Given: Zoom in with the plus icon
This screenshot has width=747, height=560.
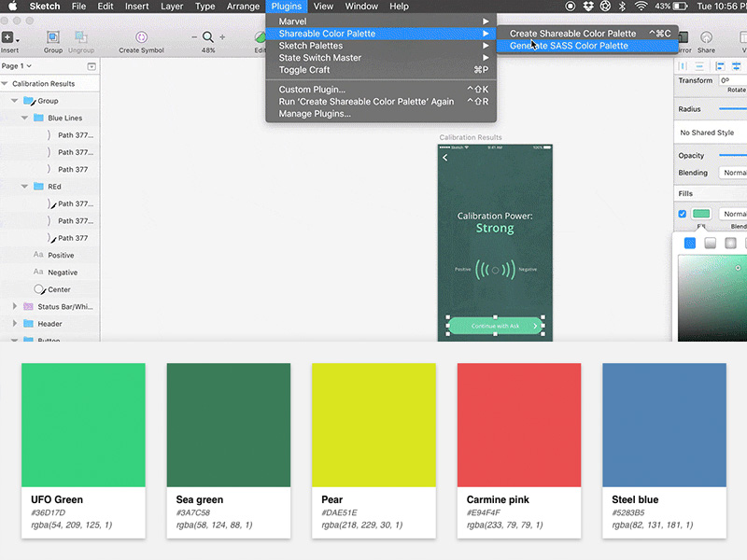Looking at the screenshot, I should click(222, 36).
